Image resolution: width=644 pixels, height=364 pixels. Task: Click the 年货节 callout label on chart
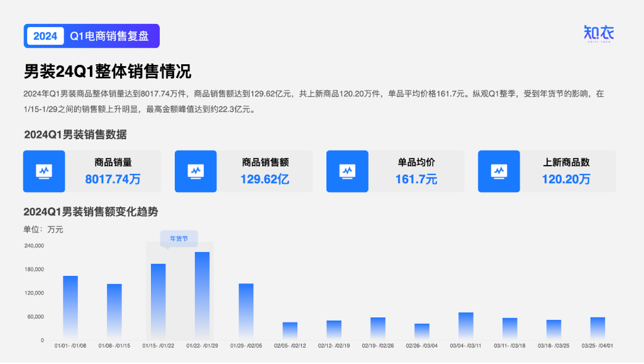coord(179,239)
